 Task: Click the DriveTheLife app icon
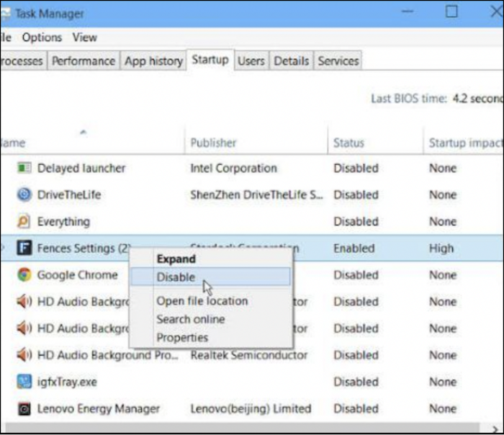point(24,194)
